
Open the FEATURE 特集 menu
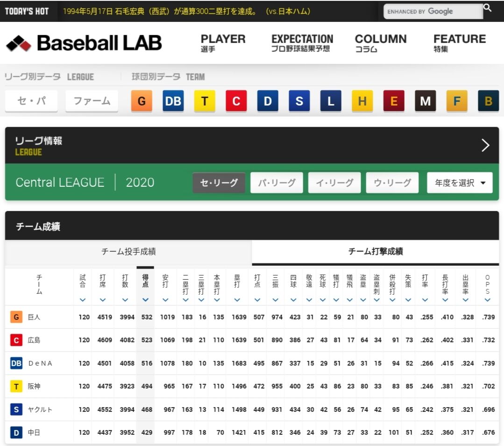click(460, 43)
